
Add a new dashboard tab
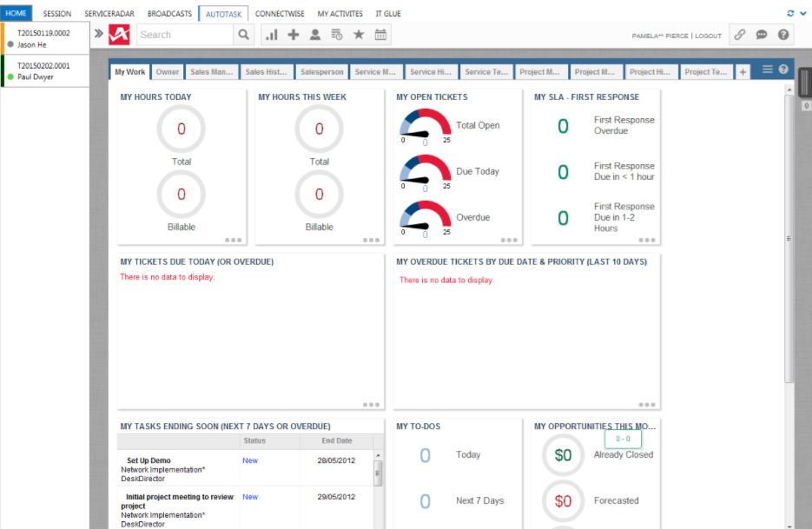pyautogui.click(x=743, y=72)
